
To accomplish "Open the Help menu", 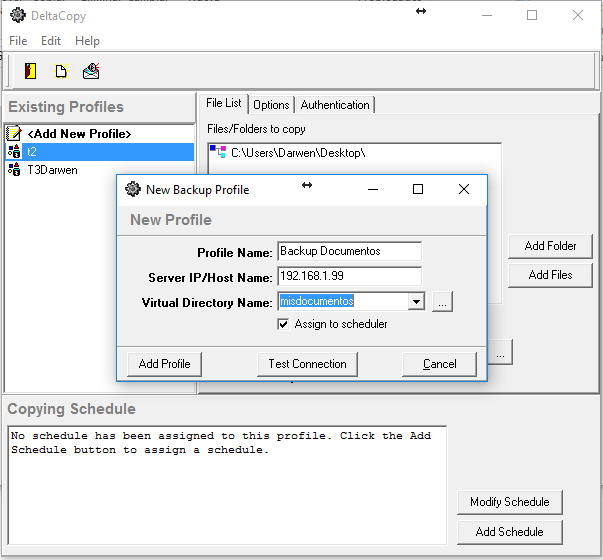I will (x=87, y=41).
